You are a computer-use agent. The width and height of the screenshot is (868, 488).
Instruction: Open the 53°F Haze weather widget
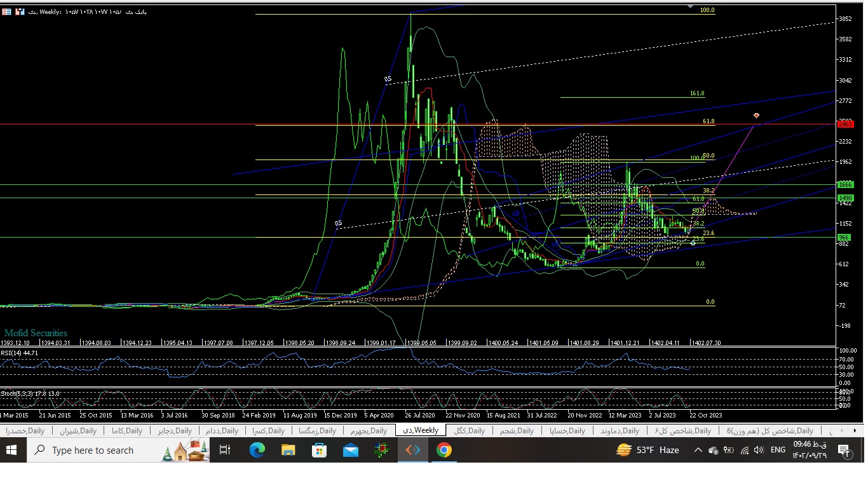point(648,450)
